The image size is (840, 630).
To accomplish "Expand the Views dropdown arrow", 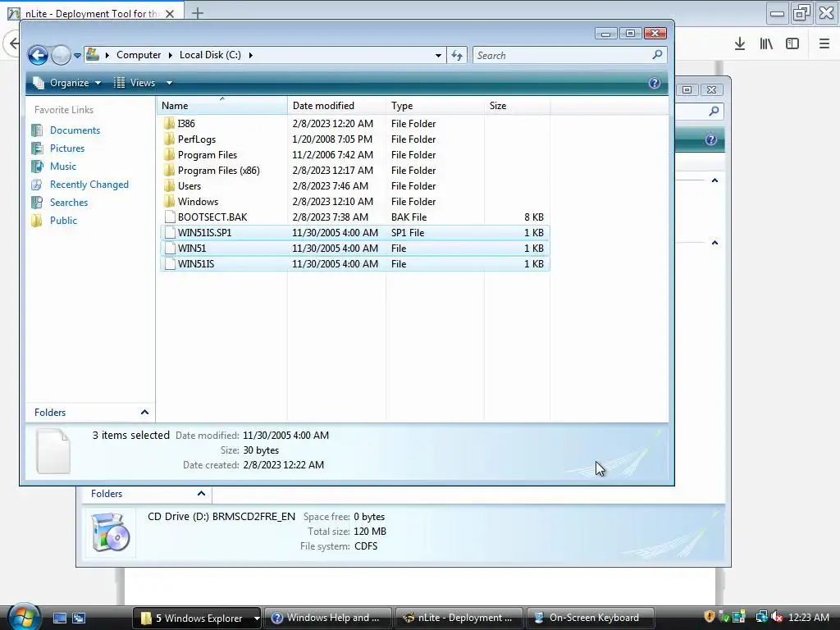I will (x=169, y=83).
